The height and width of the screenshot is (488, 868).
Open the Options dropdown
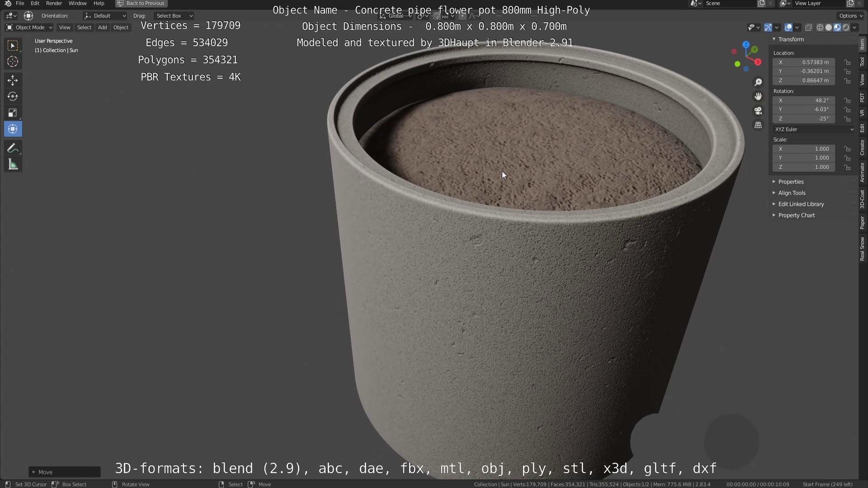point(850,16)
